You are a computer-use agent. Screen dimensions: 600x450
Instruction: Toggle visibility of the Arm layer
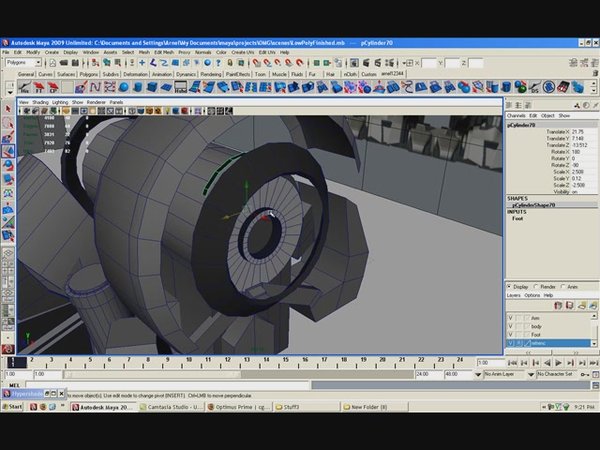tap(510, 318)
